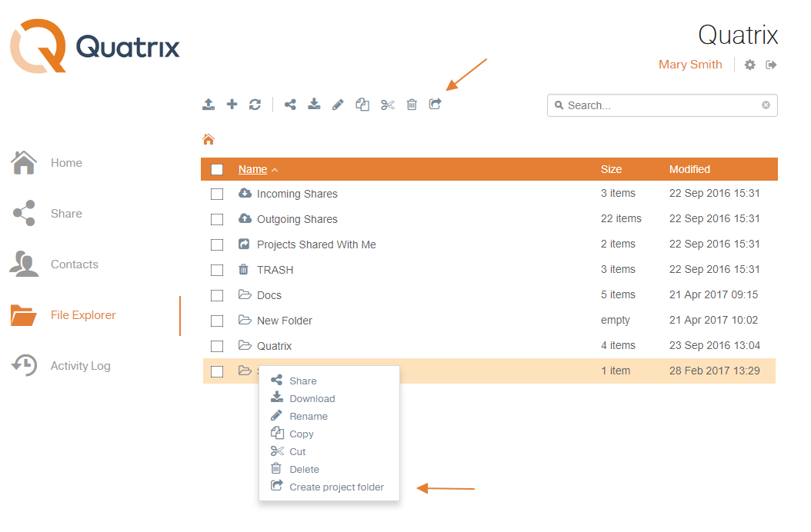Click the Quatrix folder icon in list
811x532 pixels.
(x=245, y=345)
